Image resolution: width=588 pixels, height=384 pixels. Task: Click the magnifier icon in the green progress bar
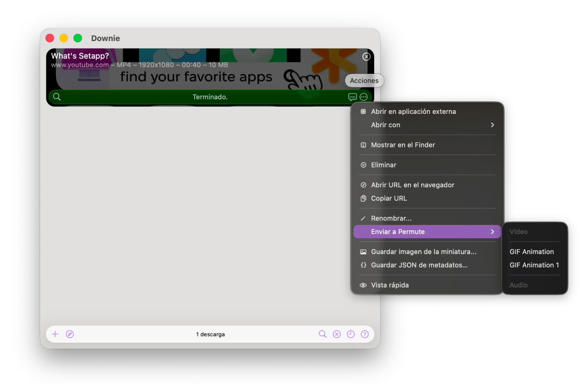57,97
